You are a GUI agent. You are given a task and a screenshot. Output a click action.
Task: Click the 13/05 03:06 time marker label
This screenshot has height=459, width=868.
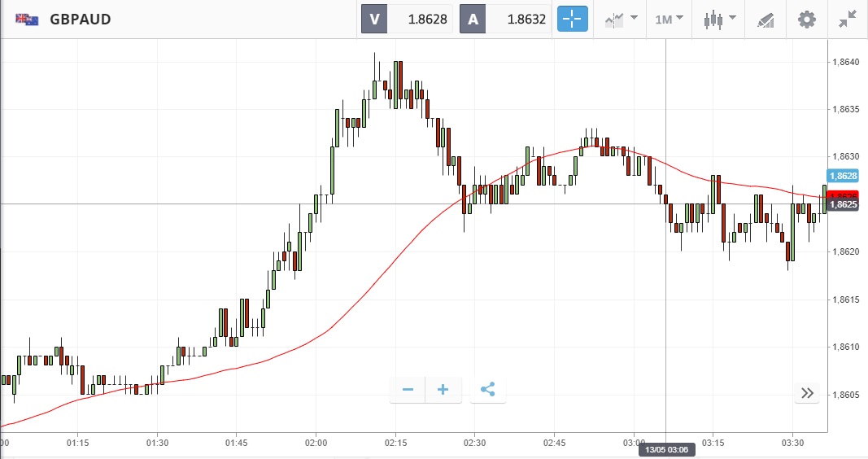tap(666, 449)
